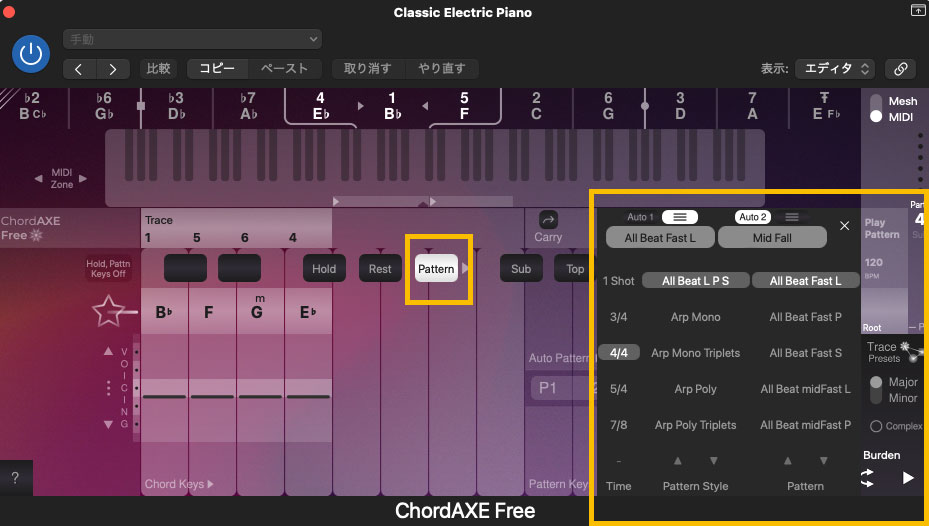
Task: Choose All Beat midFast L pattern
Action: tap(805, 389)
